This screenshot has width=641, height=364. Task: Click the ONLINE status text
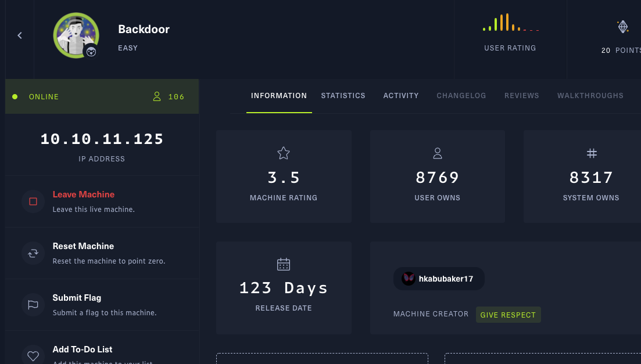(x=44, y=97)
